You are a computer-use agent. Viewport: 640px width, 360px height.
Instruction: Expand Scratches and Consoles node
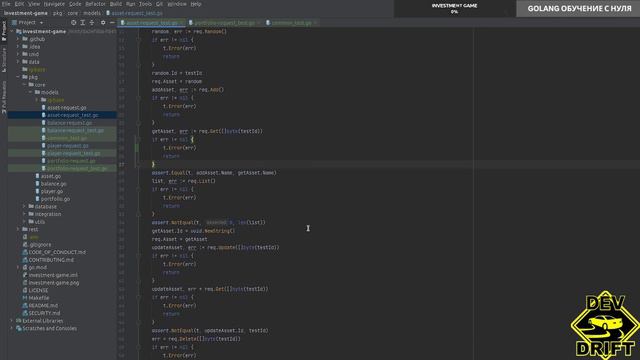(12, 328)
